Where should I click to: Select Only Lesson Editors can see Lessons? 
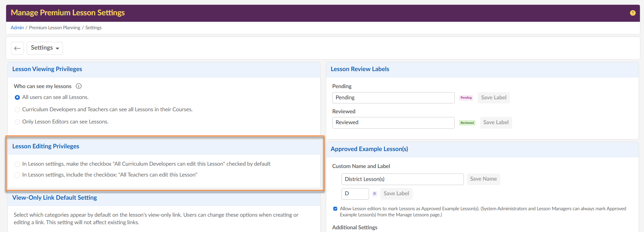(17, 122)
